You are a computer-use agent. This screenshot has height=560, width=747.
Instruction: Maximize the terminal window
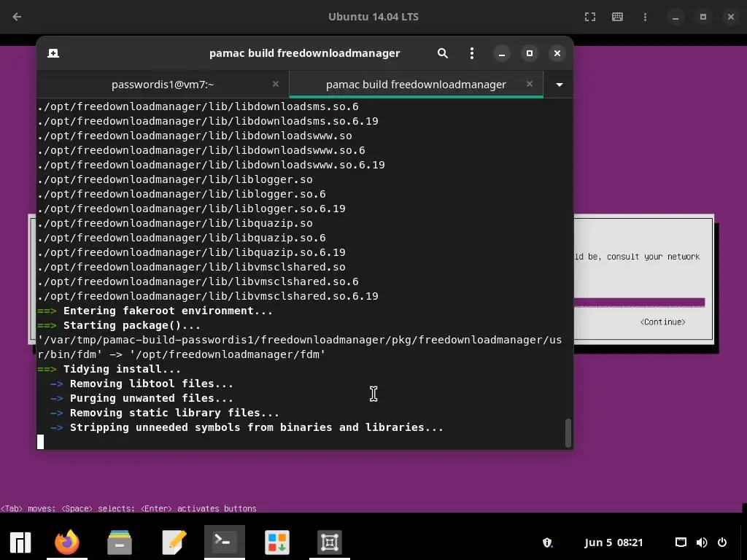[530, 53]
